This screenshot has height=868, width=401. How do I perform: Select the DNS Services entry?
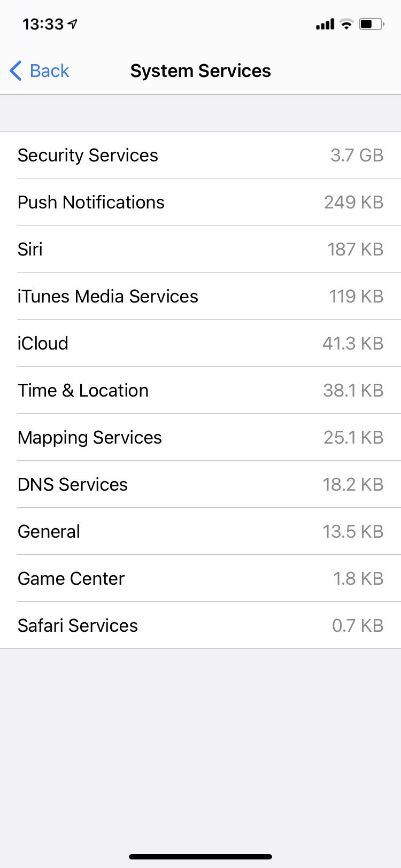200,484
